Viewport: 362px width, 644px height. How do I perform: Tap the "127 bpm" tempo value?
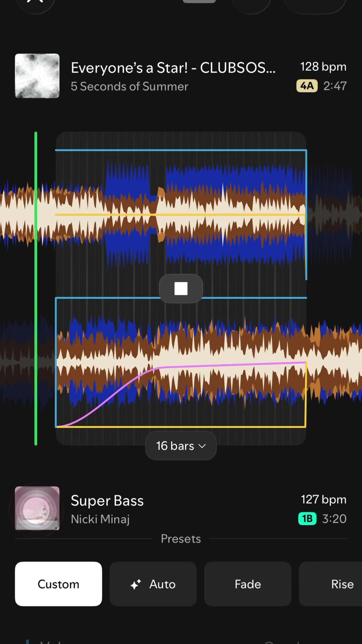(x=323, y=499)
